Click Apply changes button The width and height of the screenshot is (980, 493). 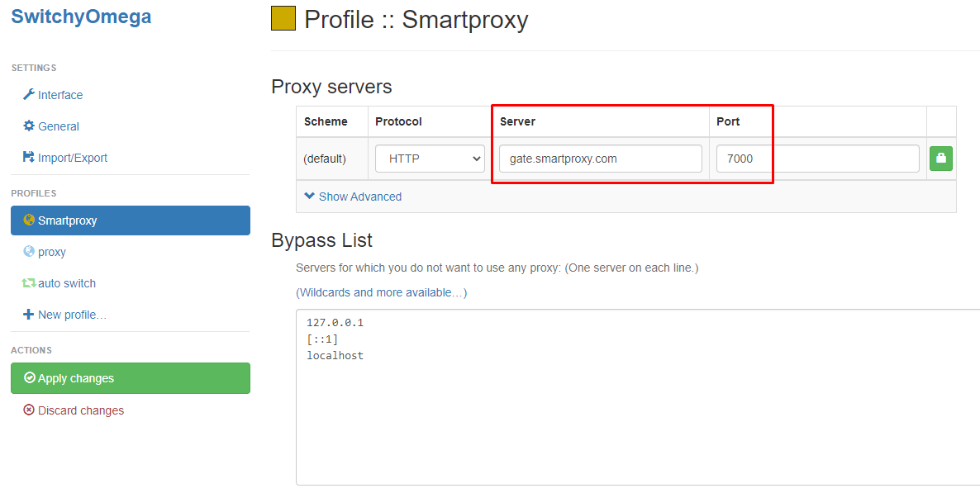click(131, 378)
